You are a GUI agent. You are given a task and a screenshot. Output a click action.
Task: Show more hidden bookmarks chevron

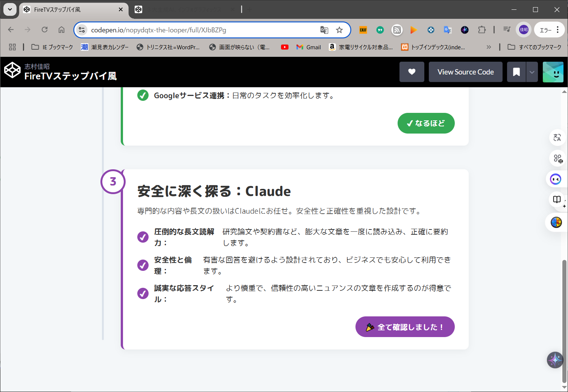(489, 47)
